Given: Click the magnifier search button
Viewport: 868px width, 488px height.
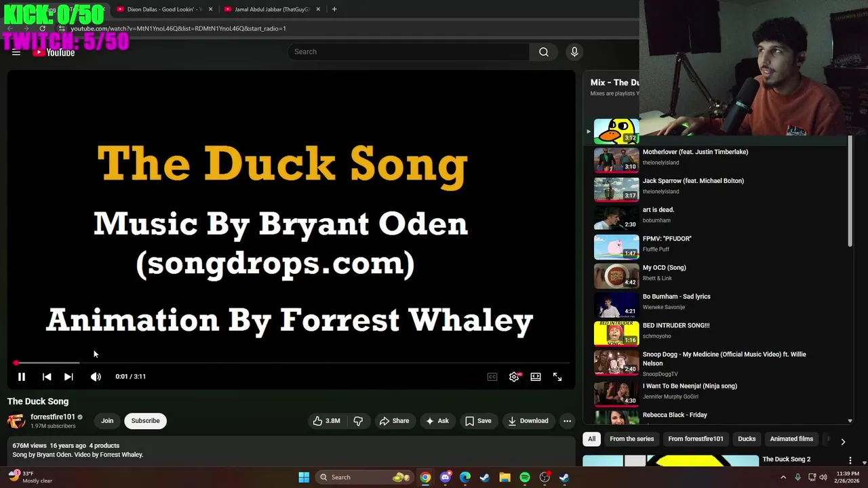Looking at the screenshot, I should coord(544,52).
